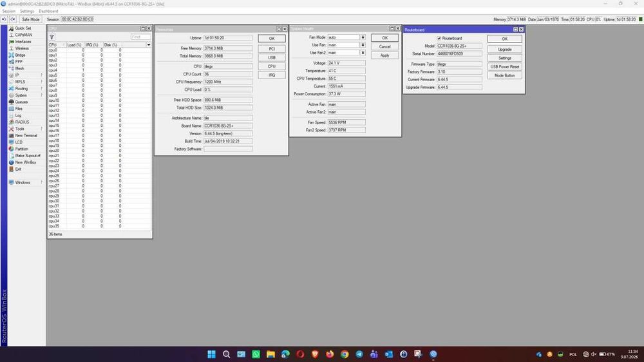Launch New Terminal from sidebar

pyautogui.click(x=26, y=136)
